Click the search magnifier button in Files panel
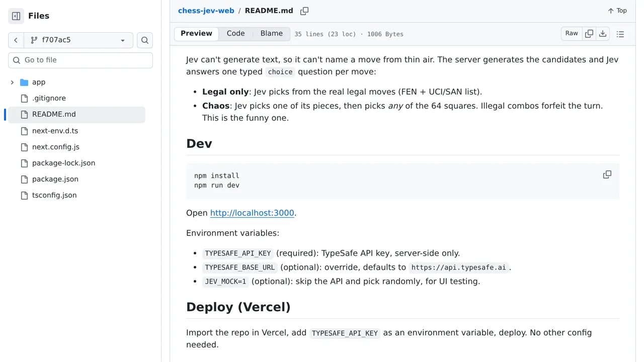Viewport: 644px width, 362px height. coord(145,40)
